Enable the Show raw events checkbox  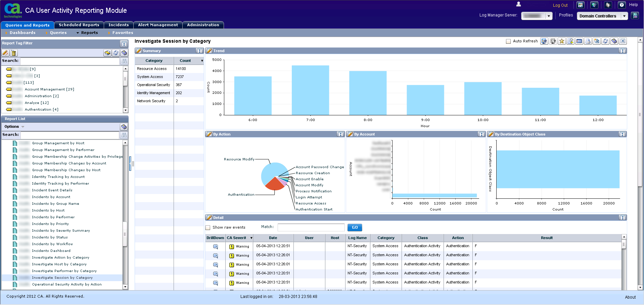pos(208,228)
